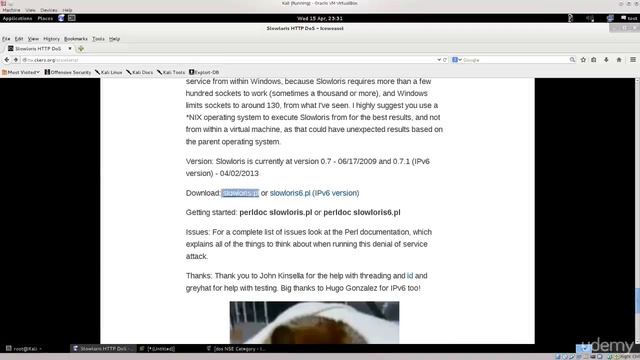Open the network icon in top panel
640x360 pixels.
[610, 18]
